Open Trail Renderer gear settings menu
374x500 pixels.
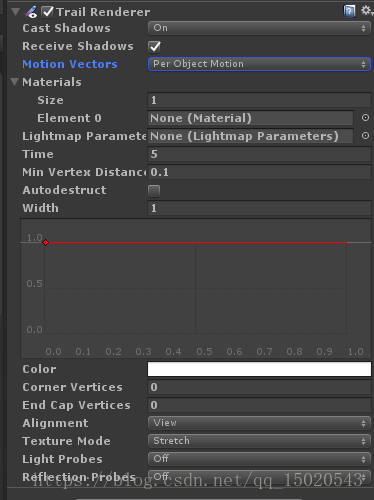[367, 11]
